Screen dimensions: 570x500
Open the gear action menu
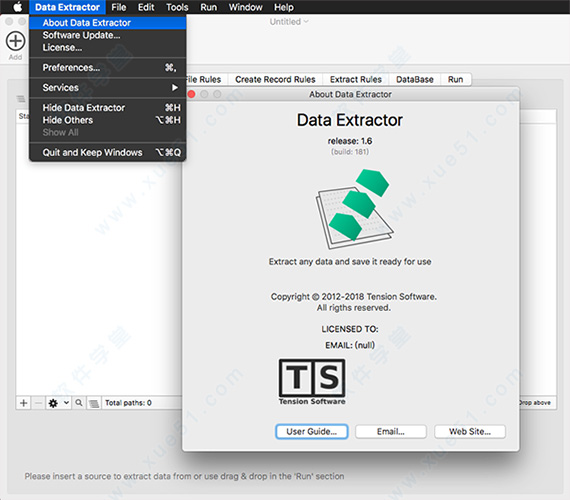pyautogui.click(x=53, y=403)
